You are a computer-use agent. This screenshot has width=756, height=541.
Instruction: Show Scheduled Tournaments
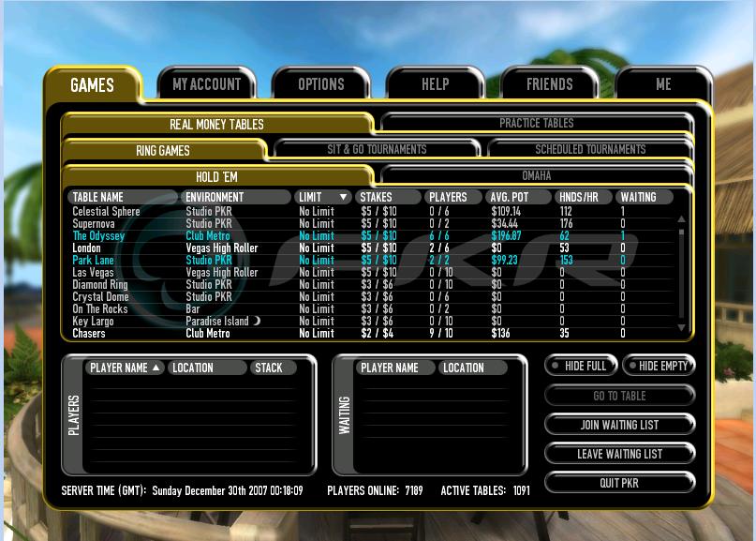point(590,149)
